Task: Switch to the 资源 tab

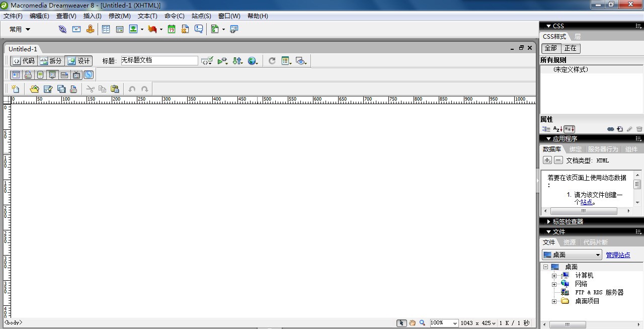Action: point(569,242)
